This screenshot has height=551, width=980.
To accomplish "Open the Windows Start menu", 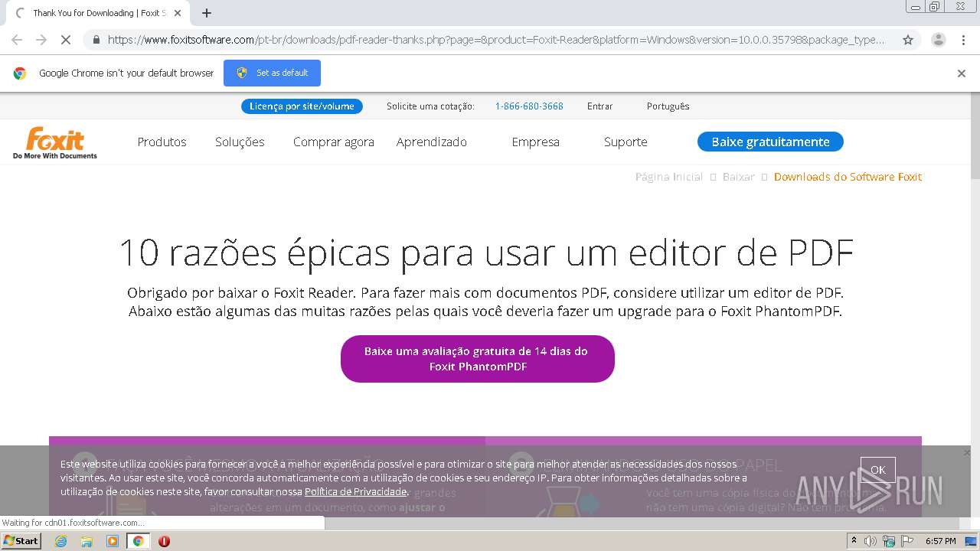I will (x=21, y=541).
